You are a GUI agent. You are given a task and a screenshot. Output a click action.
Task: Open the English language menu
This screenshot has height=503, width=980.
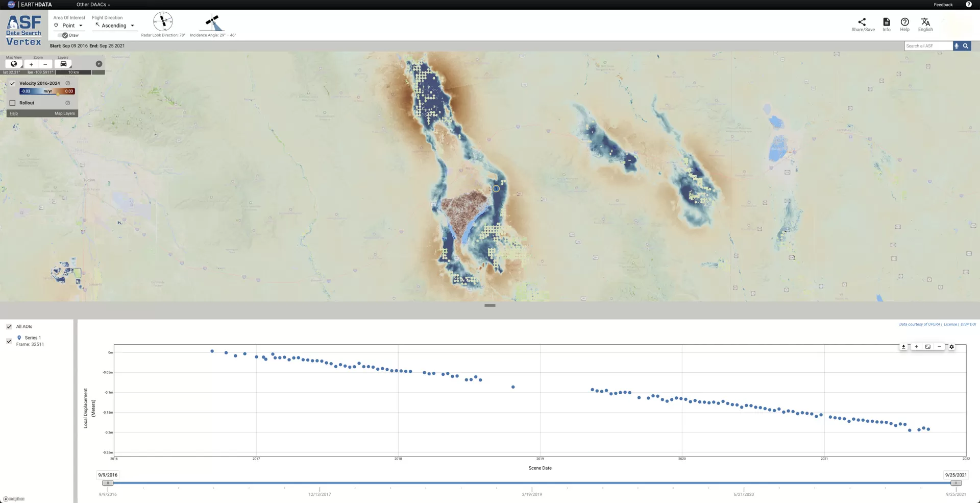925,25
